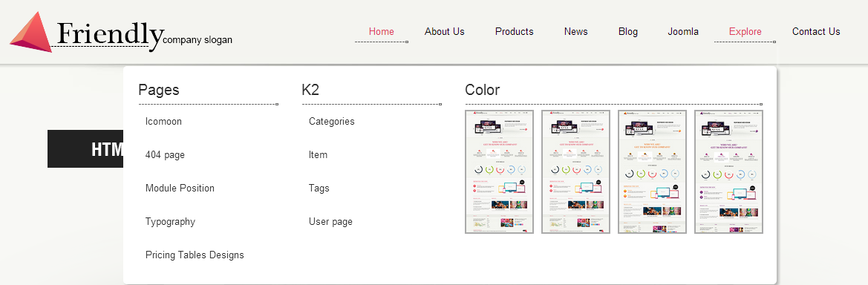The height and width of the screenshot is (285, 868).
Task: Open Pricing Tables Designs link
Action: (x=195, y=255)
